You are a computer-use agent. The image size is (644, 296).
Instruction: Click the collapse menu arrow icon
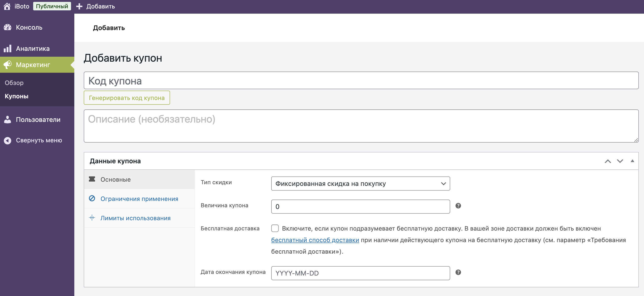(8, 140)
